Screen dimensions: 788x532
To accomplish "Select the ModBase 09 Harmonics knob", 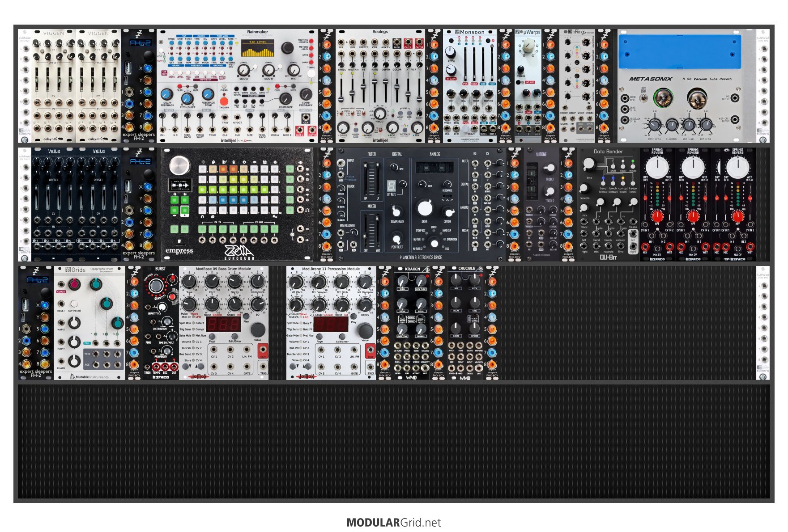I will 257,282.
